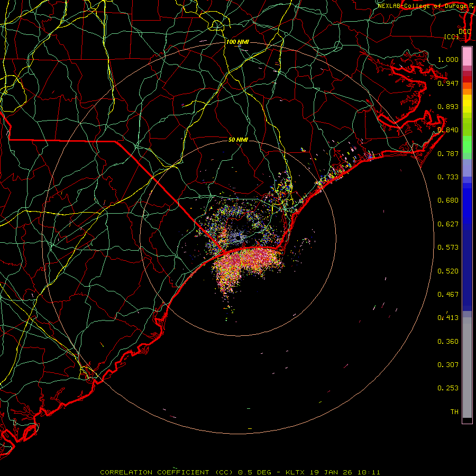Click the 1.000 color scale value
This screenshot has width=476, height=476.
point(448,59)
